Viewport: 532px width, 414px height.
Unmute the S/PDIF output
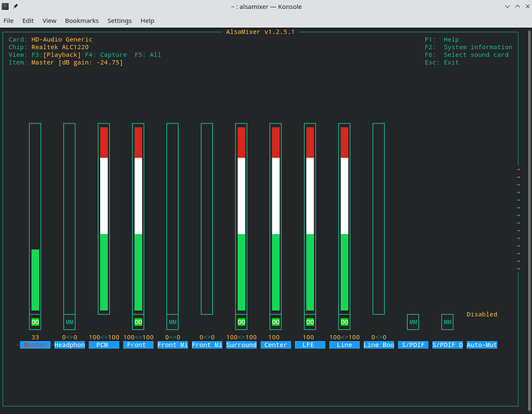(x=412, y=322)
